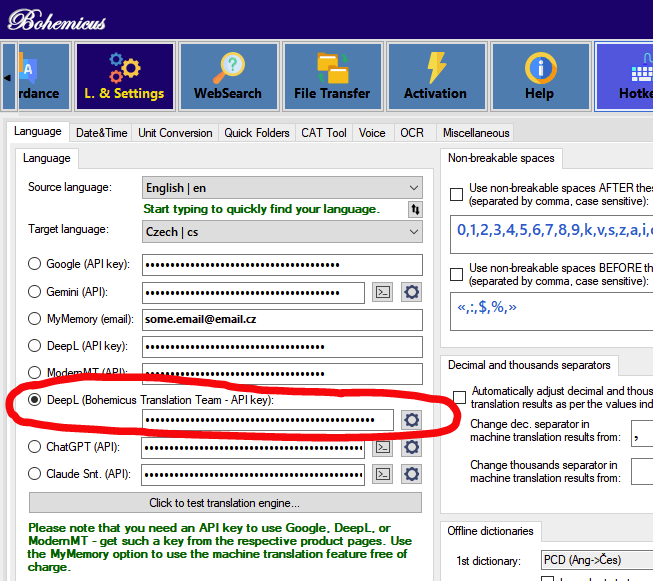Open the File Transfer tool
Image resolution: width=653 pixels, height=581 pixels.
pos(332,75)
